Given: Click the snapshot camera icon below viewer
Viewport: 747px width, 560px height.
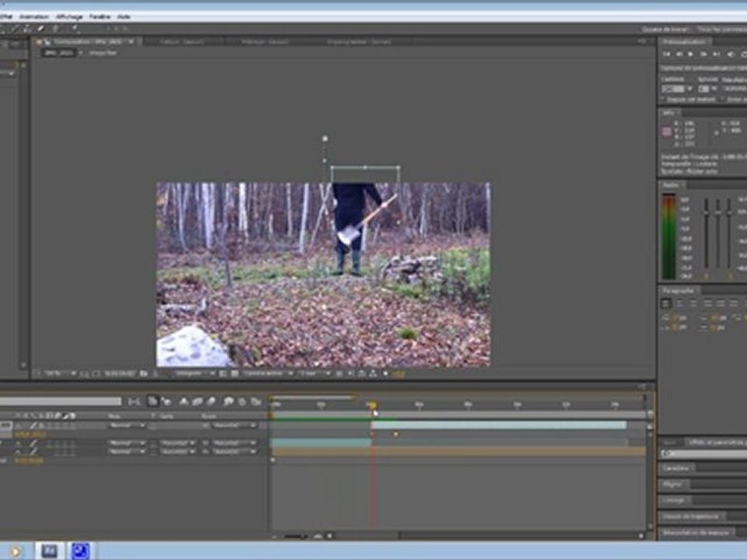Looking at the screenshot, I should (x=143, y=374).
